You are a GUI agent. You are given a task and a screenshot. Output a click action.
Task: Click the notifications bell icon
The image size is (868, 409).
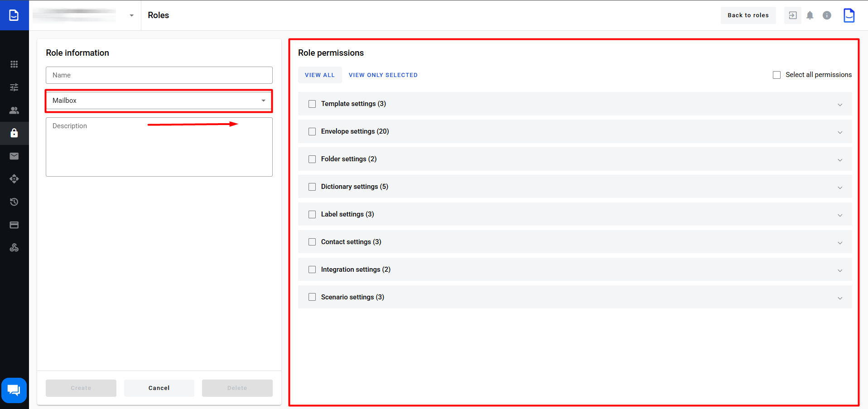click(x=810, y=15)
